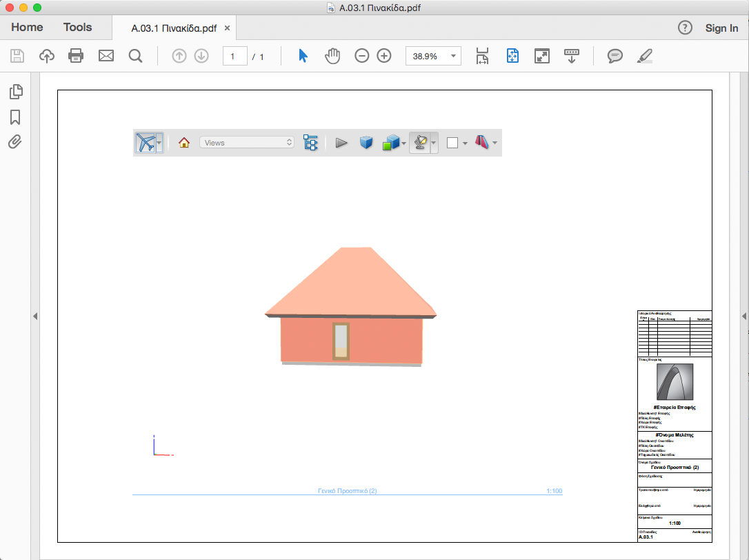This screenshot has height=560, width=749.
Task: Select the Hand tool
Action: (x=332, y=56)
